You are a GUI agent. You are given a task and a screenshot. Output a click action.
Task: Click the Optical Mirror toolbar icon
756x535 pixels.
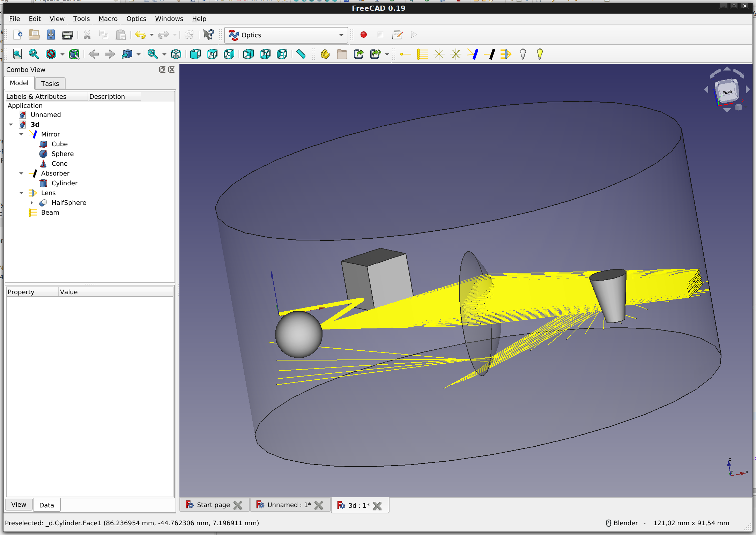473,54
